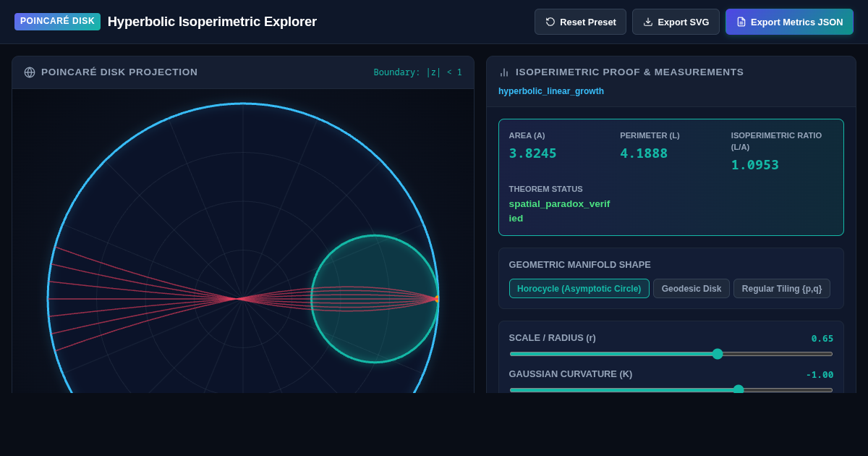Click the document icon on Export Metrics JSON
Viewport: 868px width, 456px height.
click(x=741, y=22)
